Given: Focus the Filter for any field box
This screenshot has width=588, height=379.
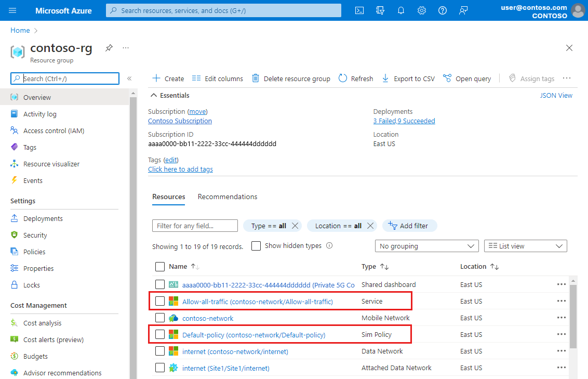Looking at the screenshot, I should coord(195,226).
